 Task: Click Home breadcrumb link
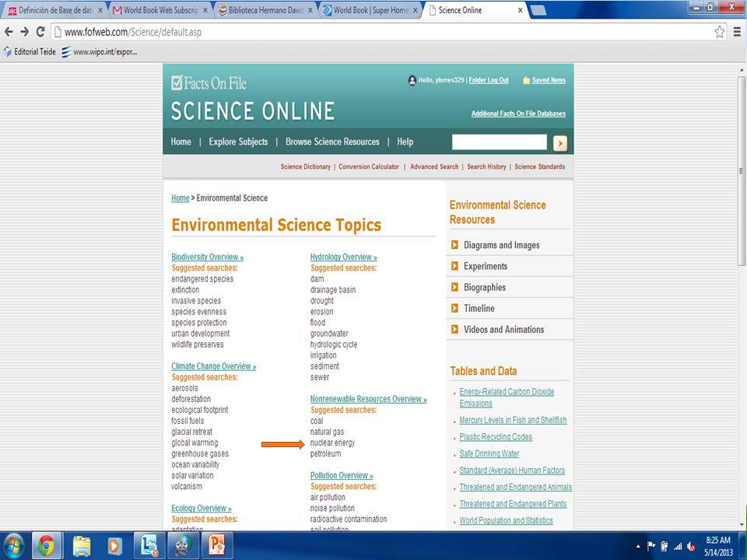(x=180, y=198)
